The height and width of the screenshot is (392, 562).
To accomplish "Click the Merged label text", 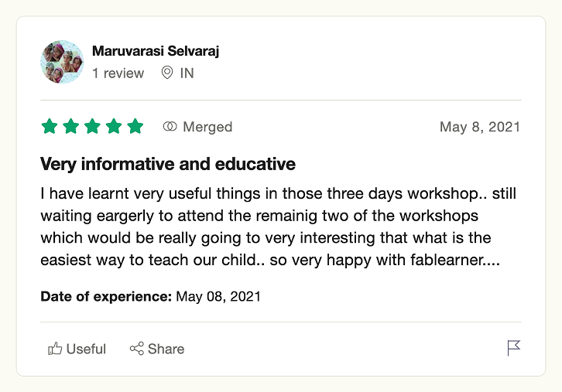I will click(207, 127).
